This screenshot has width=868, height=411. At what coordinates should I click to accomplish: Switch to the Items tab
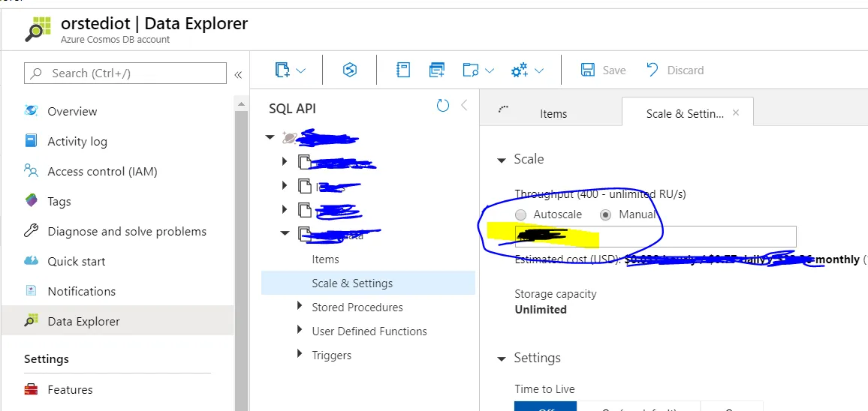tap(553, 113)
